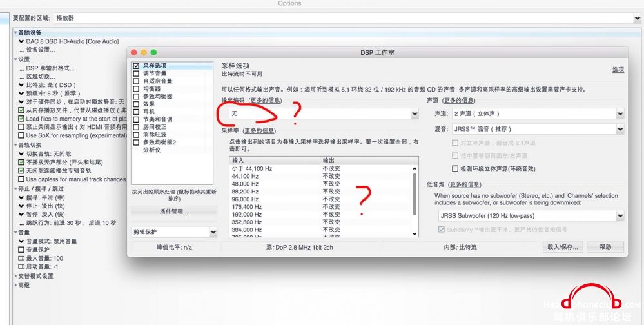The image size is (644, 325).
Task: Uncheck Load files to memory option
Action: (21, 119)
